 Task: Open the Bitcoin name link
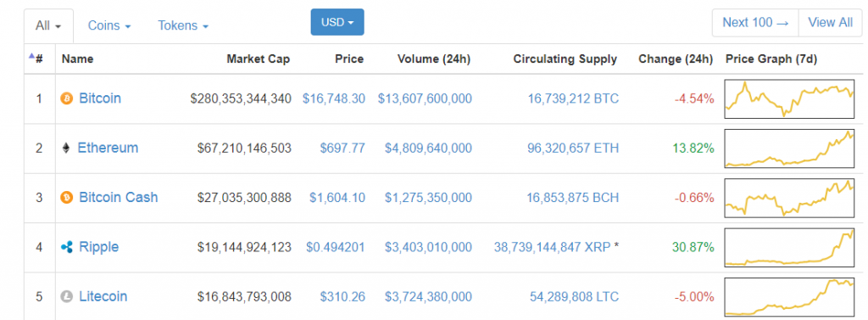(100, 98)
